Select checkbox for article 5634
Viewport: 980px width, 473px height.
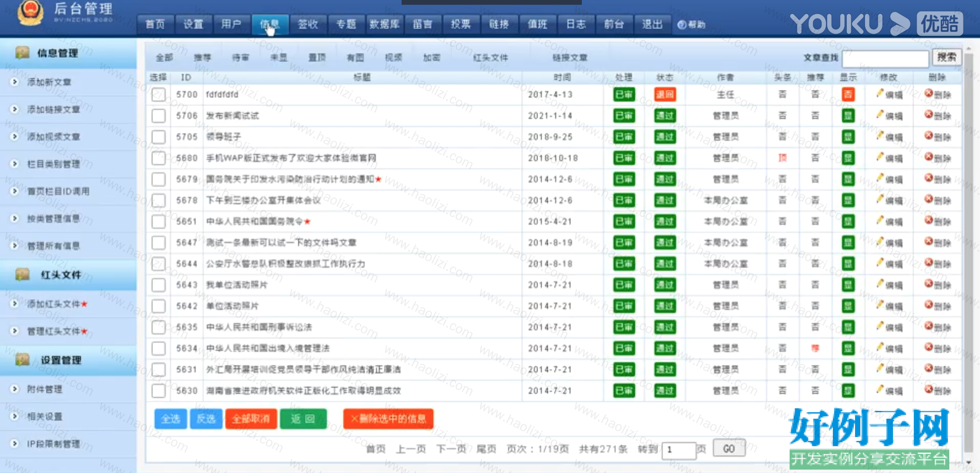[158, 348]
